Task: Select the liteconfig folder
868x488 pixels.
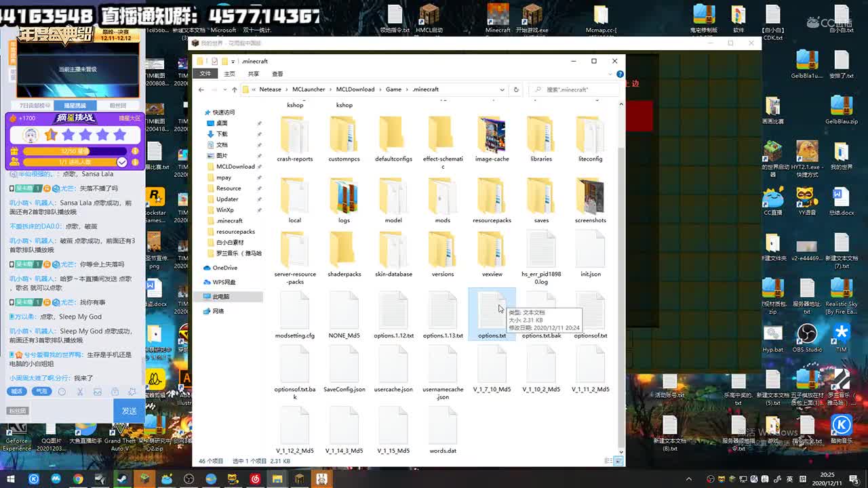Action: 590,139
